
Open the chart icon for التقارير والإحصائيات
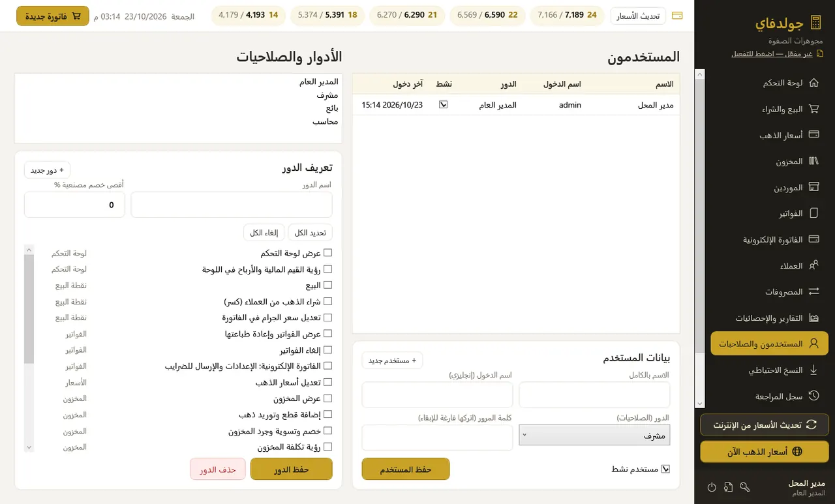click(813, 318)
